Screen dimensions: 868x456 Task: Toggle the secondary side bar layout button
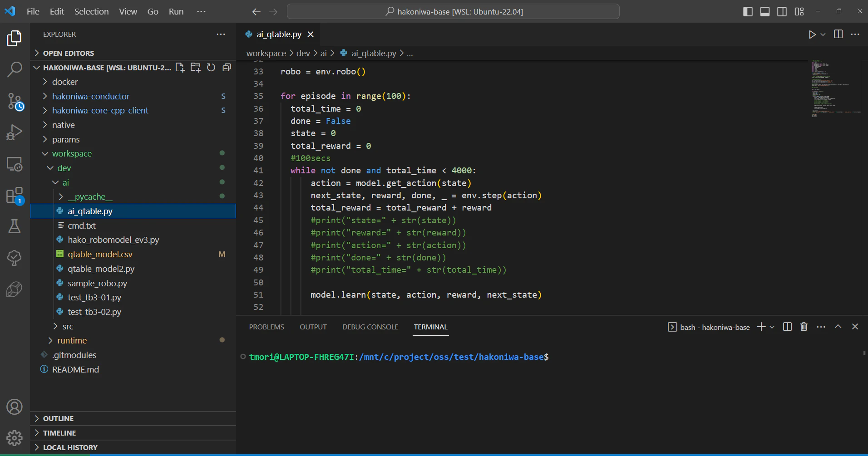point(782,12)
